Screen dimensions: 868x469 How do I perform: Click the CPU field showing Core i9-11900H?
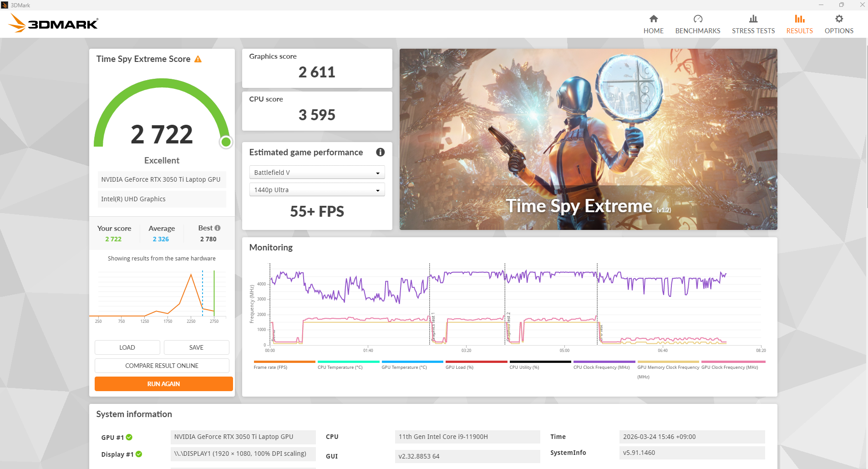pos(467,437)
